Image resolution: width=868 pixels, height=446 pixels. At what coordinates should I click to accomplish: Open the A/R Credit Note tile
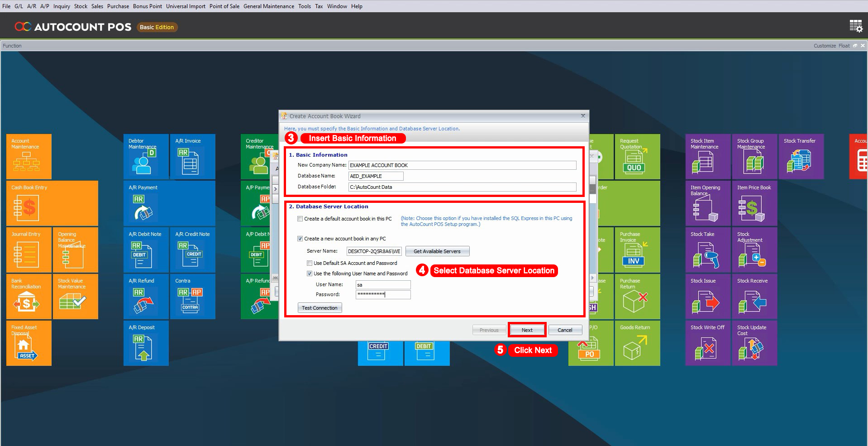click(x=193, y=250)
